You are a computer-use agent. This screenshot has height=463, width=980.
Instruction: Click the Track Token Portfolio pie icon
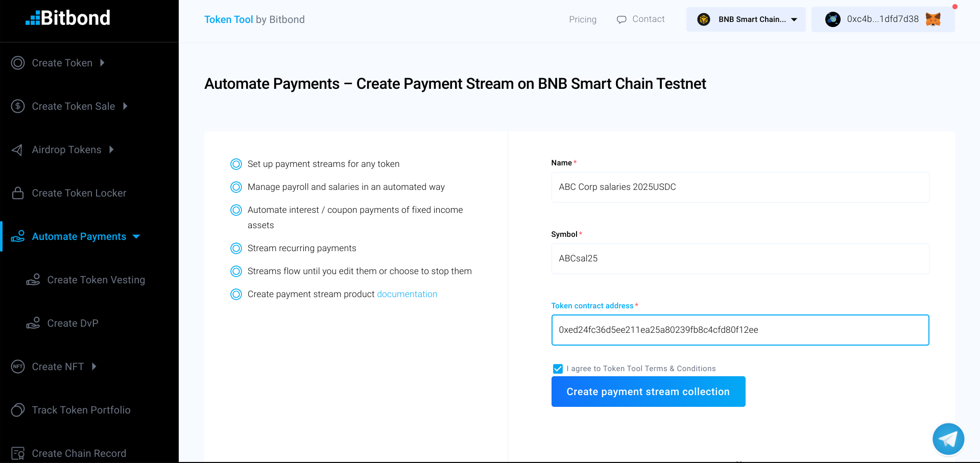[x=18, y=410]
